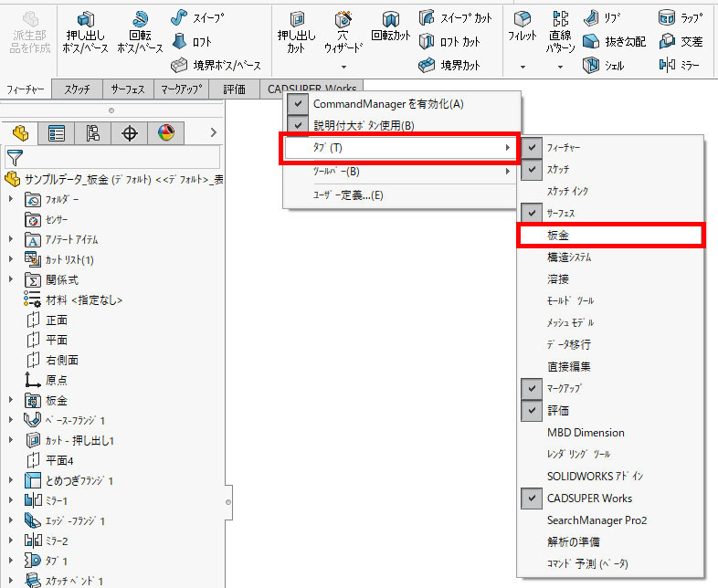718x588 pixels.
Task: Expand the ベースフランジ1 feature node
Action: (x=11, y=420)
